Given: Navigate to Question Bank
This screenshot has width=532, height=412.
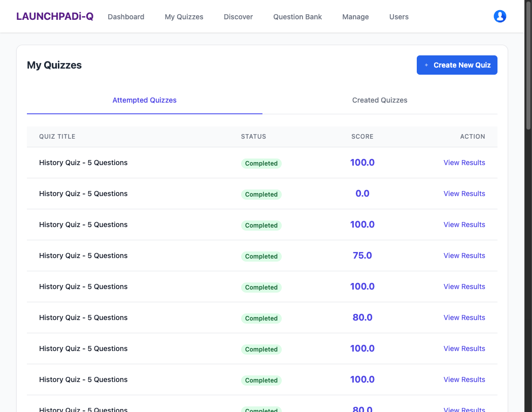Looking at the screenshot, I should point(297,17).
